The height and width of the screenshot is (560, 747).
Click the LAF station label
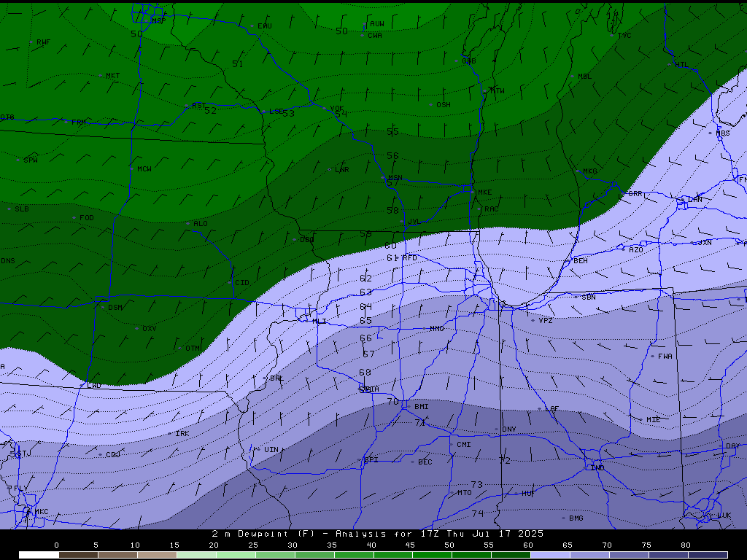[551, 409]
